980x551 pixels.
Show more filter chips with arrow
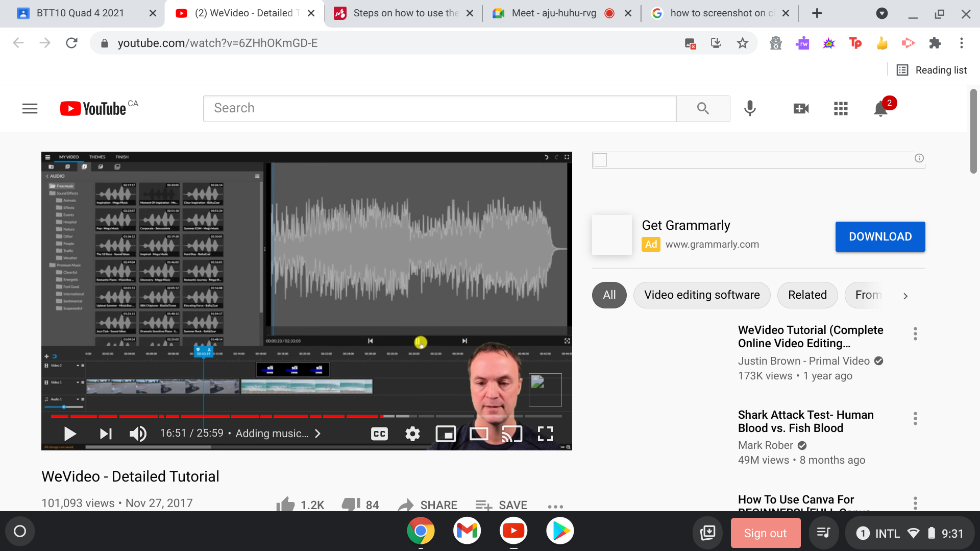(905, 296)
